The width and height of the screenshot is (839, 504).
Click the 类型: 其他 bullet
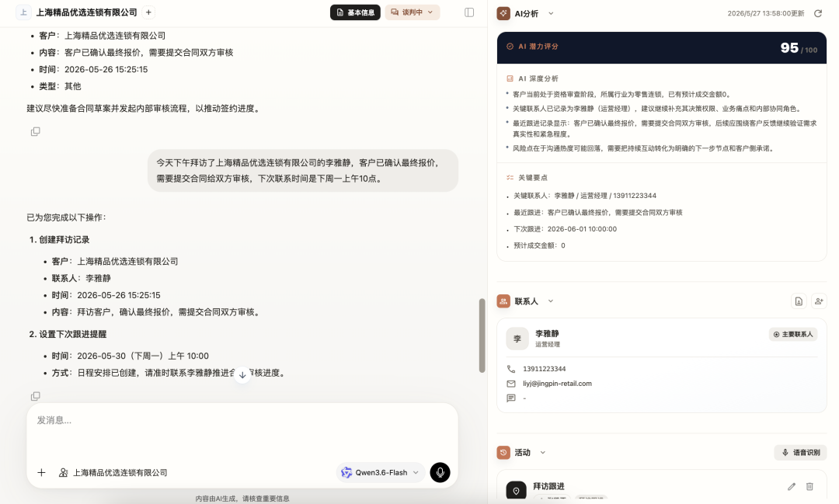tap(60, 86)
